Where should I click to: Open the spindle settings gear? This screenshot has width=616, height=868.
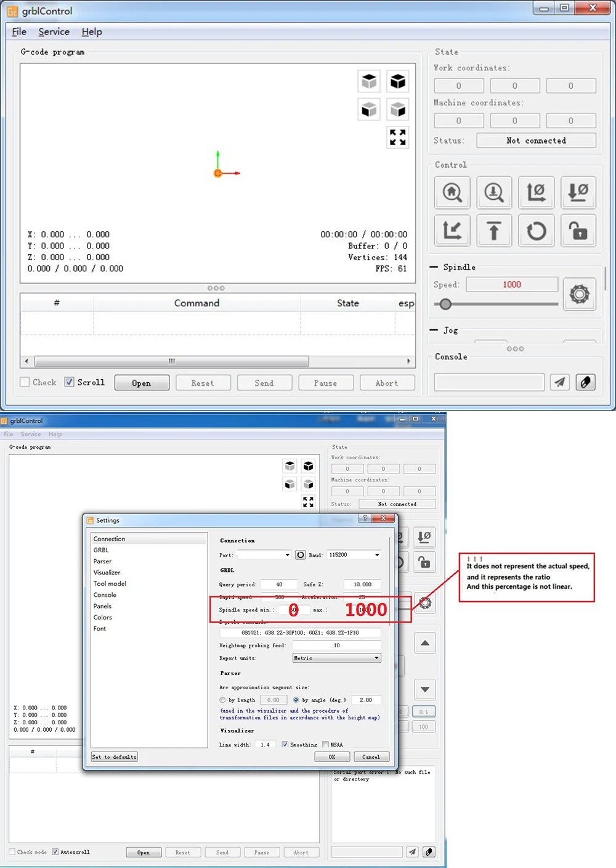click(x=579, y=295)
